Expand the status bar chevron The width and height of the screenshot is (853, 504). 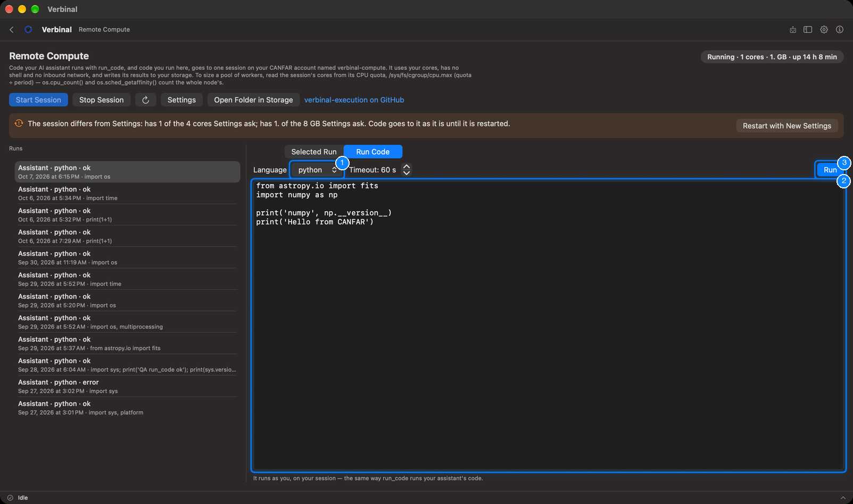[843, 498]
